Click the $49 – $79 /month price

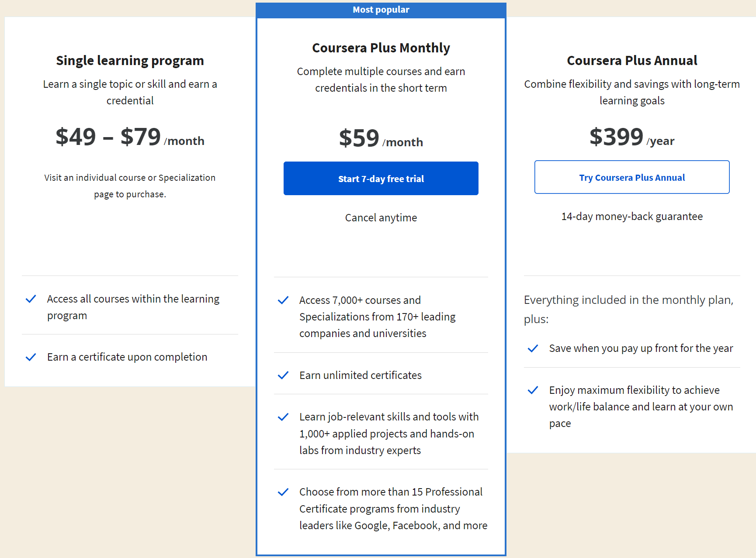[x=130, y=137]
